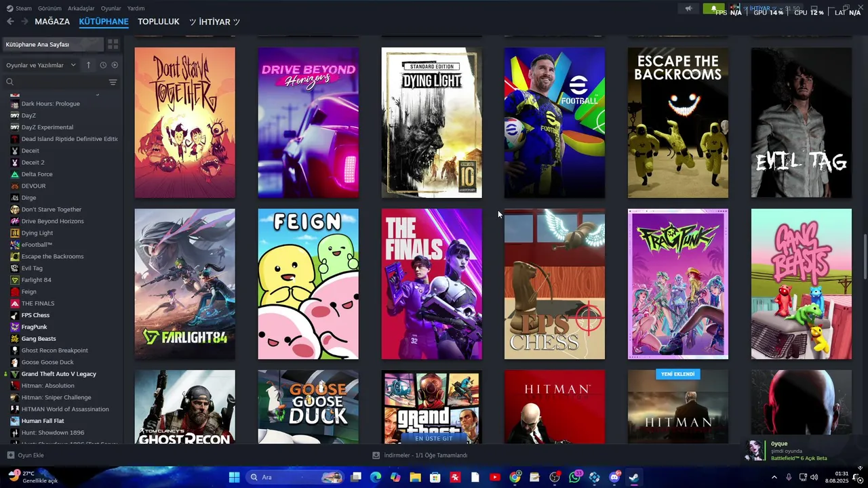
Task: Open Gang Beasts cover art
Action: point(802,284)
